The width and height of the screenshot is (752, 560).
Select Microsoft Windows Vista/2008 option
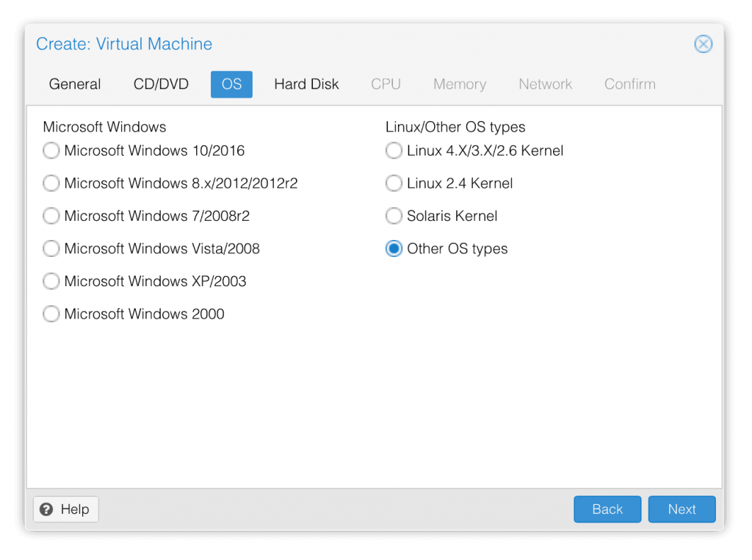coord(51,248)
